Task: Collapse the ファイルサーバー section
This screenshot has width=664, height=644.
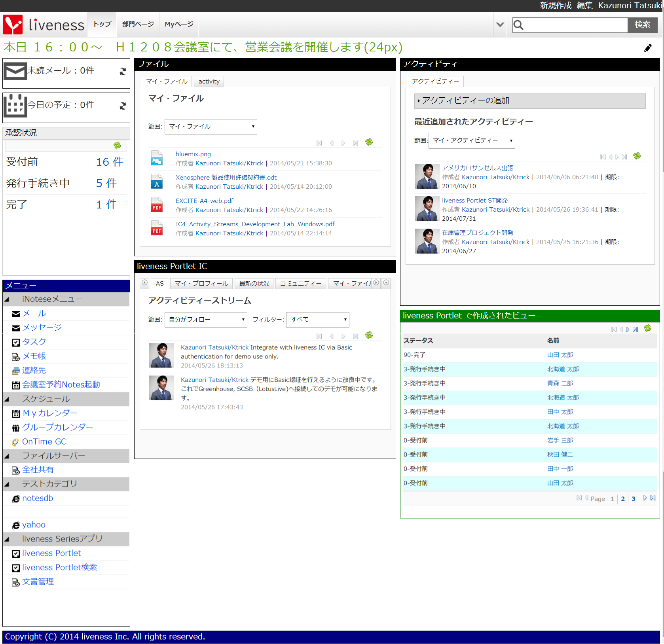Action: pos(7,456)
